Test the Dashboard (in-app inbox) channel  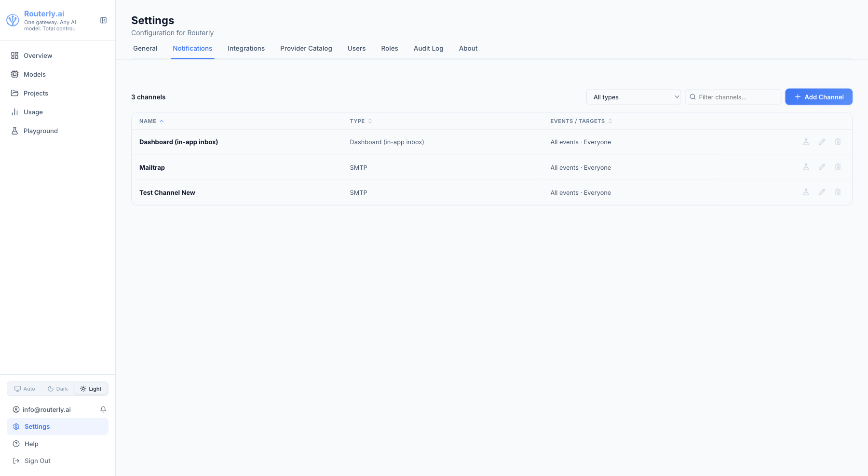[x=806, y=142]
